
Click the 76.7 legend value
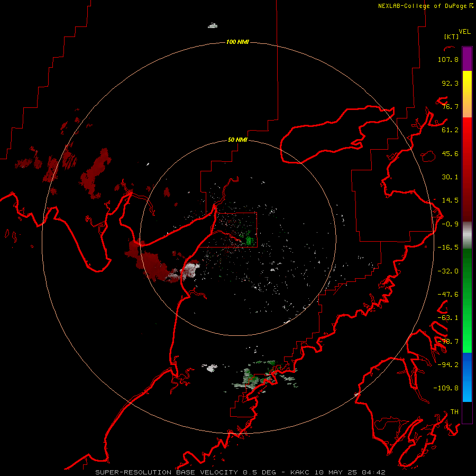click(x=450, y=106)
